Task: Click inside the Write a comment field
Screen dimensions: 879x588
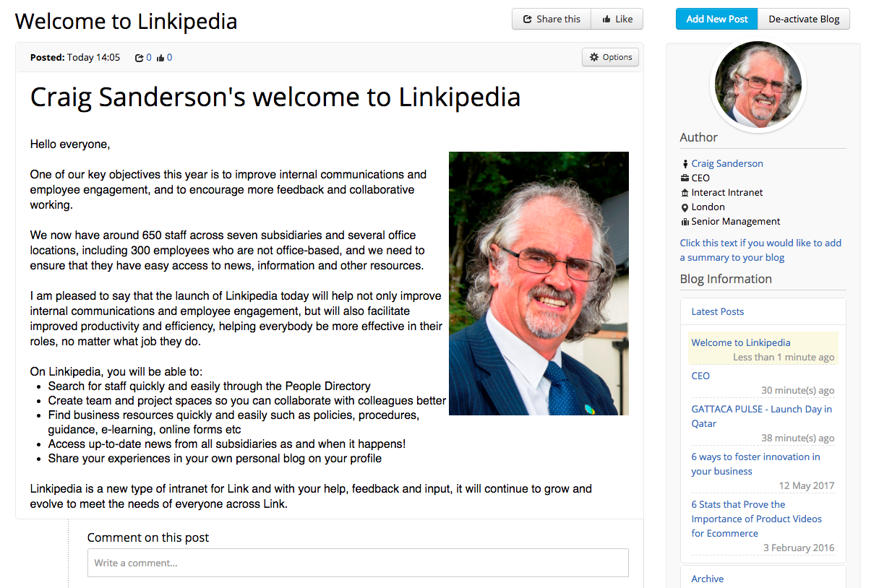Action: click(358, 563)
